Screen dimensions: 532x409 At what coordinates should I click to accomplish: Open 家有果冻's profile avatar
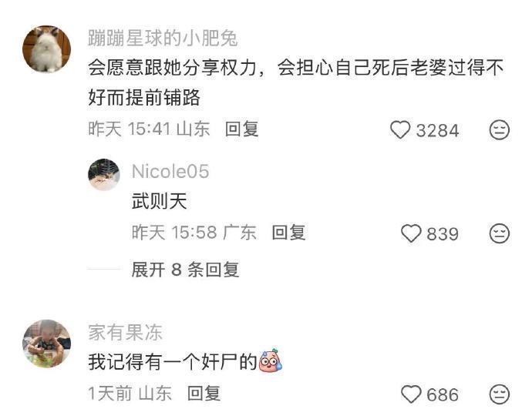coord(47,344)
